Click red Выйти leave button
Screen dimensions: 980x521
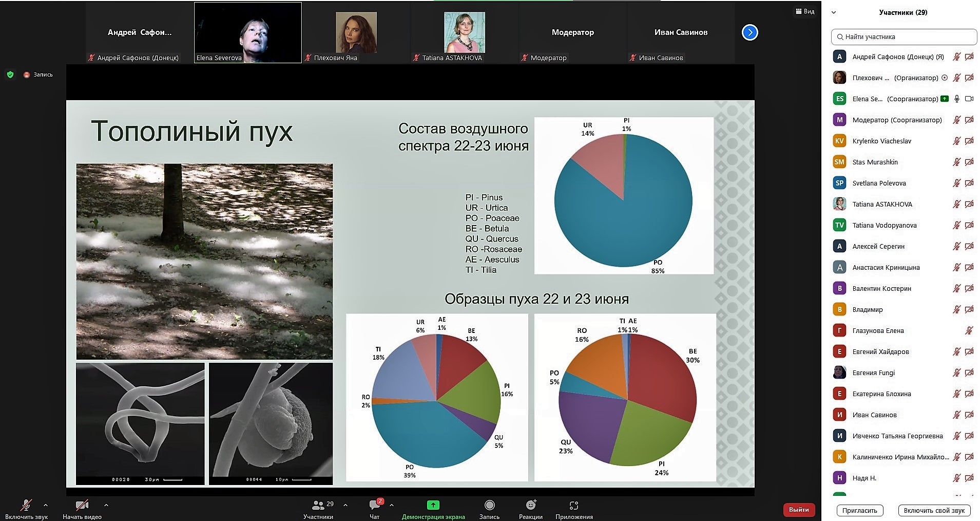tap(799, 510)
